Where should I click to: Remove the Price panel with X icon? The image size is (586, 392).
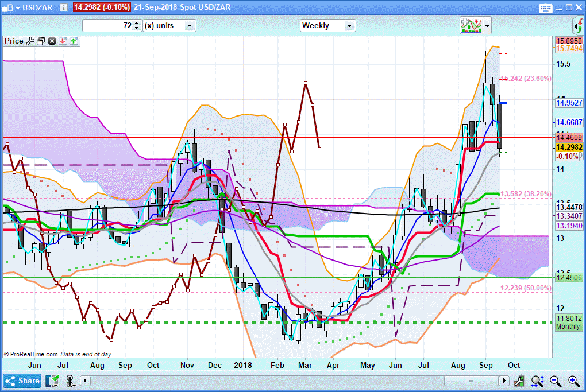click(x=52, y=41)
